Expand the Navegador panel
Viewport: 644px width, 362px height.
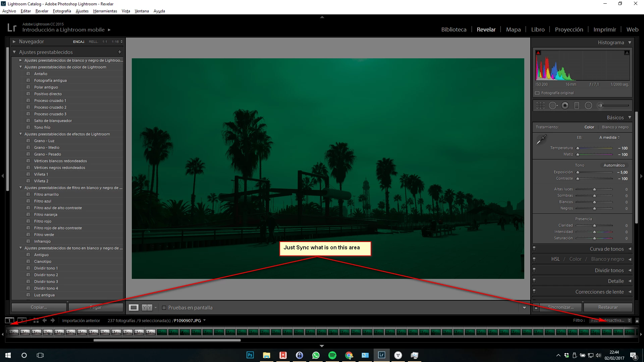point(14,42)
